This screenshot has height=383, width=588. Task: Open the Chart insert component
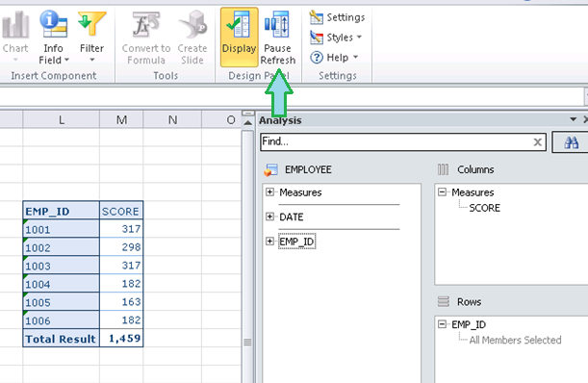[15, 37]
